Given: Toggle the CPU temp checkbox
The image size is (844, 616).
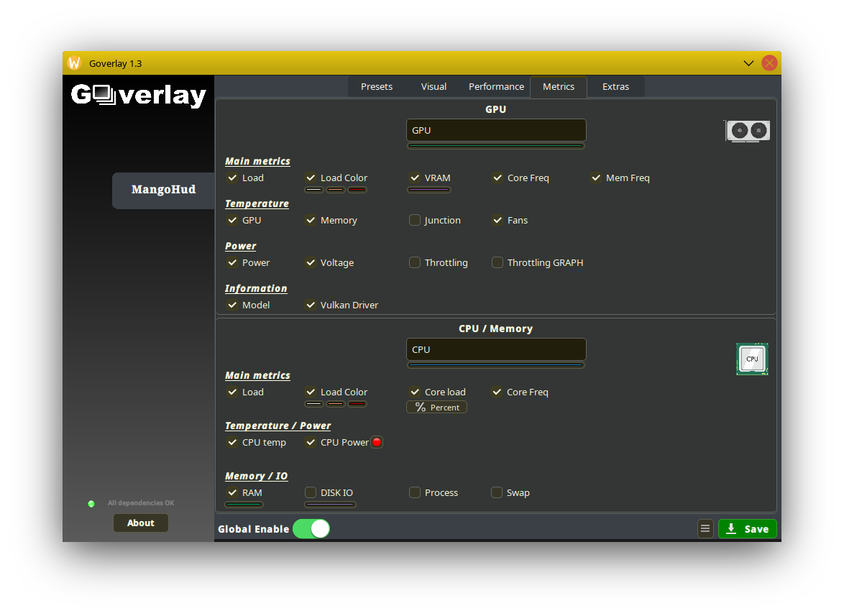Looking at the screenshot, I should pyautogui.click(x=232, y=442).
